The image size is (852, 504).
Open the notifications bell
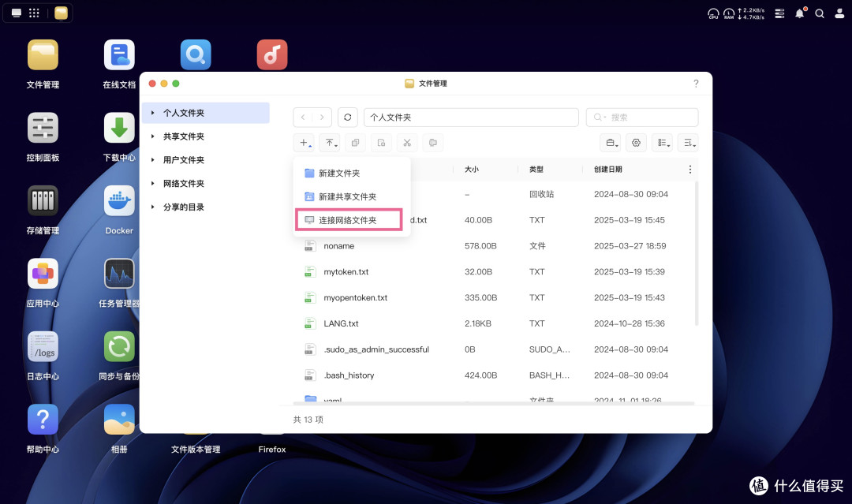pos(800,13)
